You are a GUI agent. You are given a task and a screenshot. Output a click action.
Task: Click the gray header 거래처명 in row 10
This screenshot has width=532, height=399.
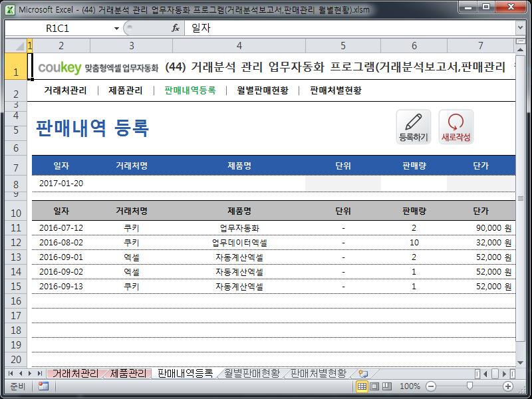[132, 211]
